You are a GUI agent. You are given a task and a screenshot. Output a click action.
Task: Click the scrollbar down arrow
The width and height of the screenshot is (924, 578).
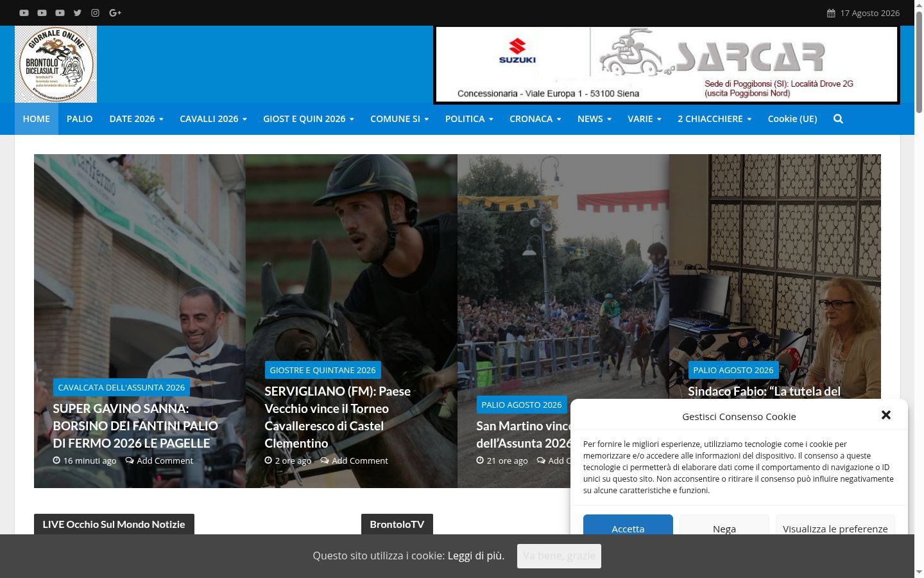point(919,572)
